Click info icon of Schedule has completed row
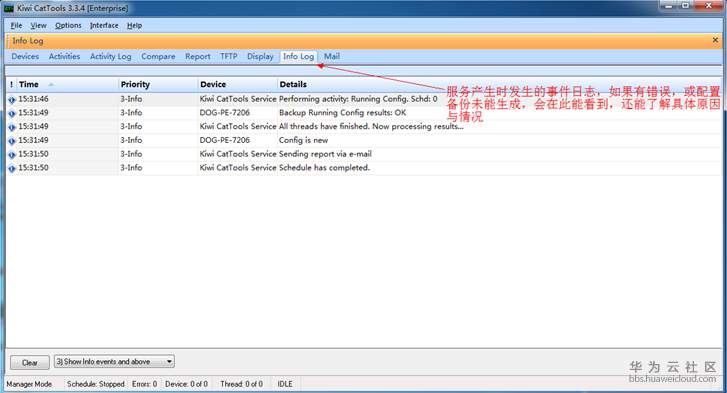 (12, 169)
